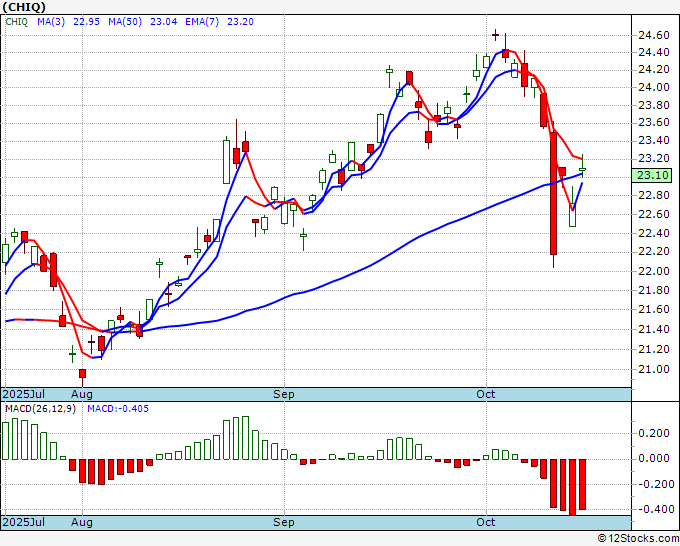Viewport: 680px width, 546px height.
Task: Click the 24.20 price axis label
Action: tap(654, 70)
